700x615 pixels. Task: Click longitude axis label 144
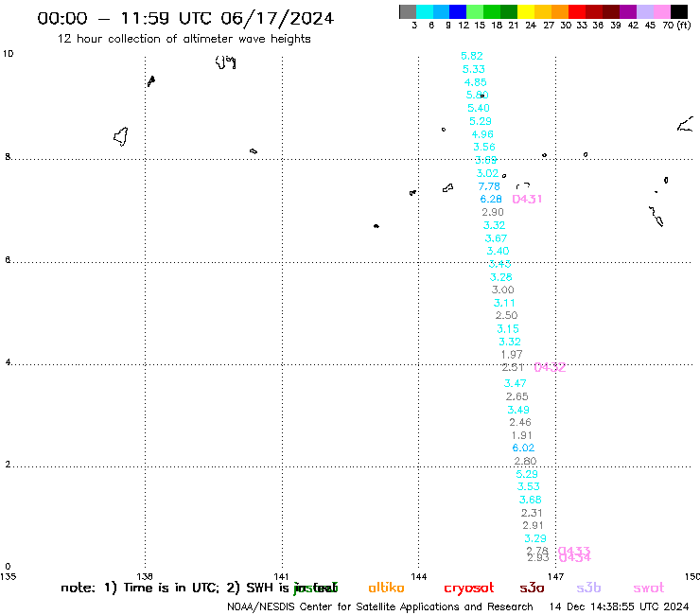click(x=419, y=576)
